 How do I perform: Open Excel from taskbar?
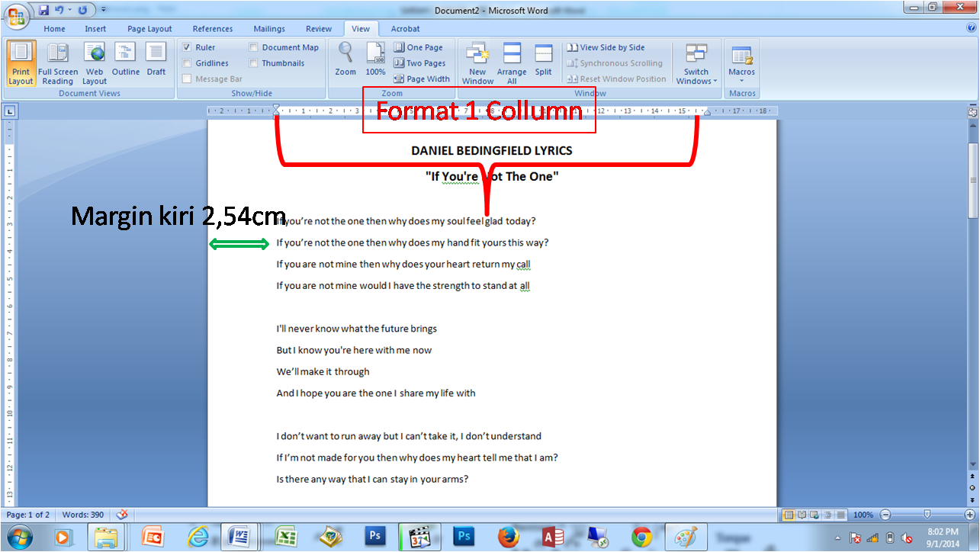coord(286,537)
